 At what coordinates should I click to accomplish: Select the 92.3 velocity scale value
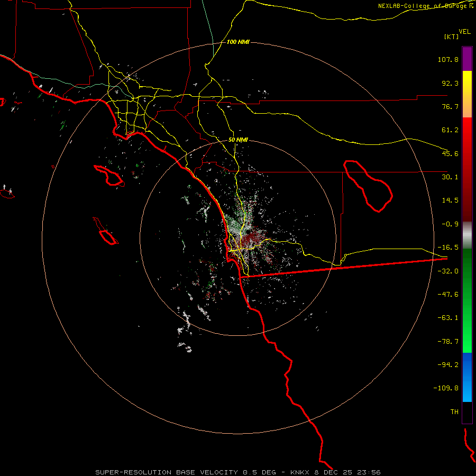point(450,83)
